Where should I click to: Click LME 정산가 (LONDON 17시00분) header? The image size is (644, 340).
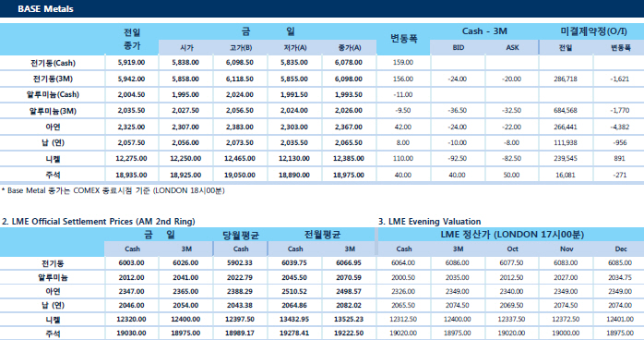[x=512, y=235]
